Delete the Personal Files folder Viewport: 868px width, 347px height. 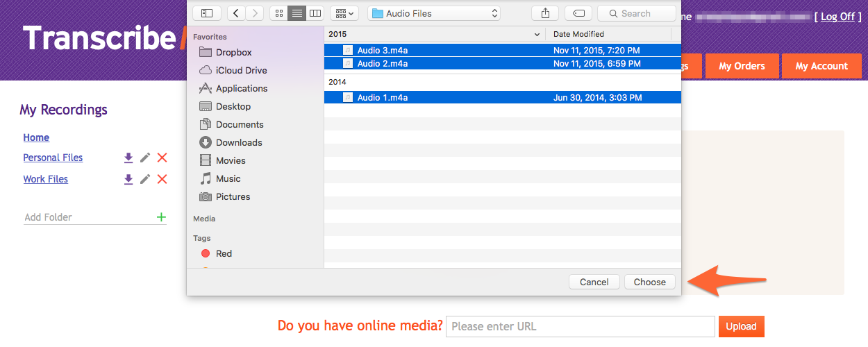(x=162, y=158)
